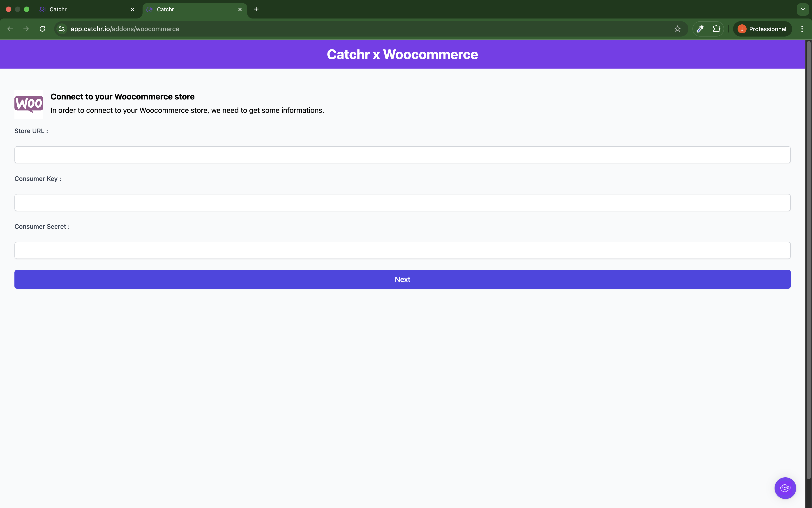Expand the tab search dropdown arrow
Viewport: 812px width, 508px height.
click(x=803, y=9)
